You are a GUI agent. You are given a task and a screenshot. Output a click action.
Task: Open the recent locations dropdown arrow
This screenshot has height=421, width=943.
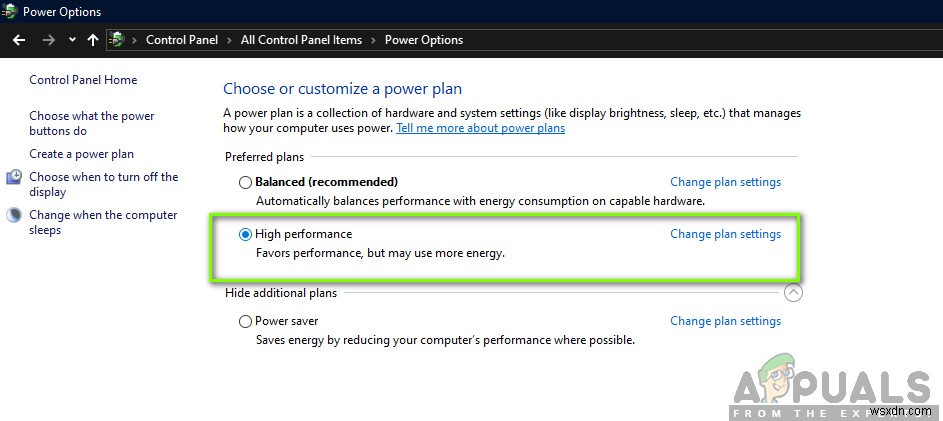[72, 40]
